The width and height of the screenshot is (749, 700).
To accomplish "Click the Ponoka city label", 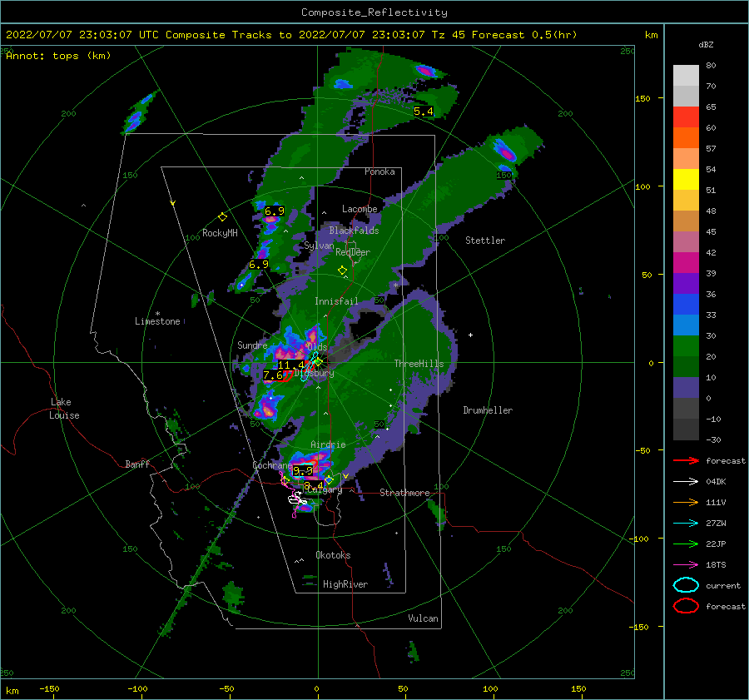I will click(379, 171).
